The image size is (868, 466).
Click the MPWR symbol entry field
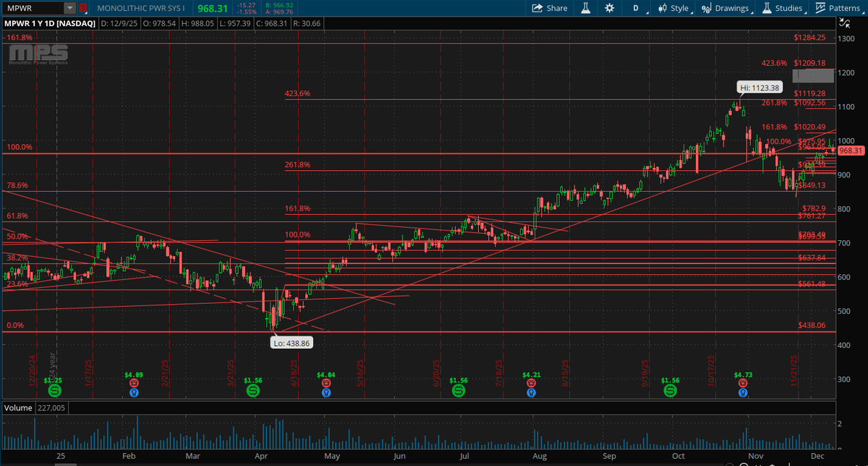pos(33,8)
